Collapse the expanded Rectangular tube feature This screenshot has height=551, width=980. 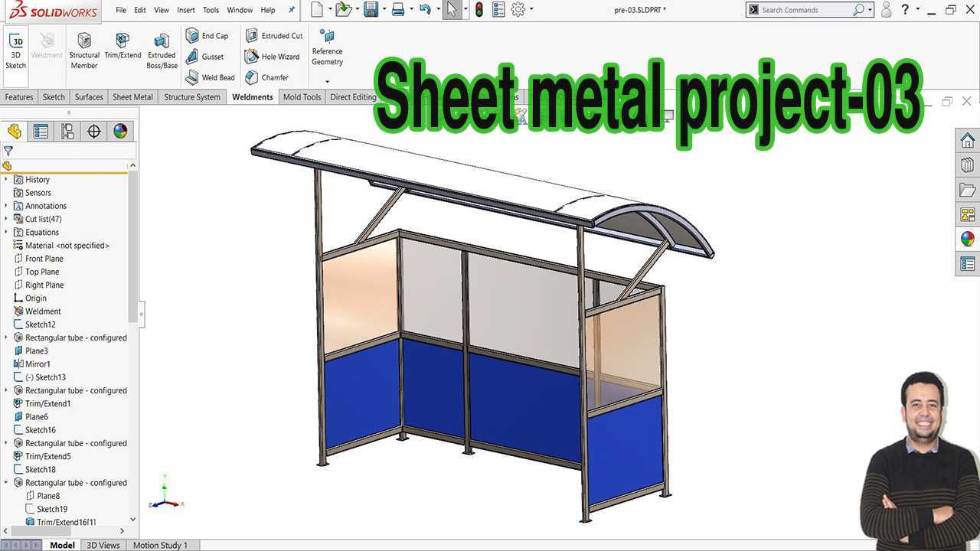pyautogui.click(x=6, y=483)
